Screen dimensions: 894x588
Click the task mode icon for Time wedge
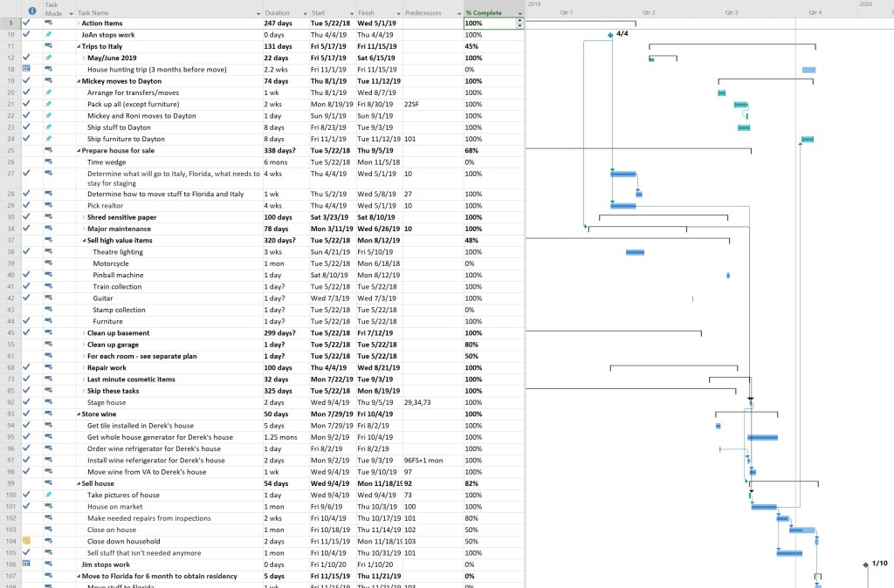[50, 161]
